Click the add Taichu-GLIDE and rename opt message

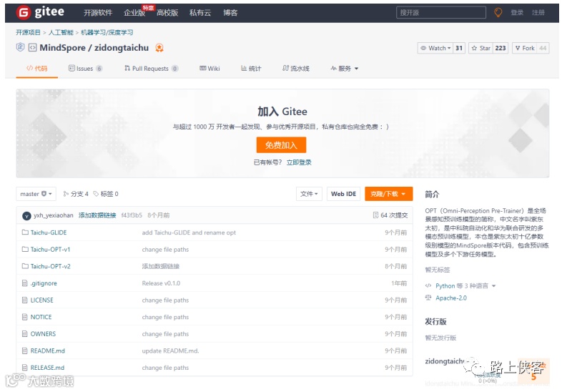tap(189, 232)
